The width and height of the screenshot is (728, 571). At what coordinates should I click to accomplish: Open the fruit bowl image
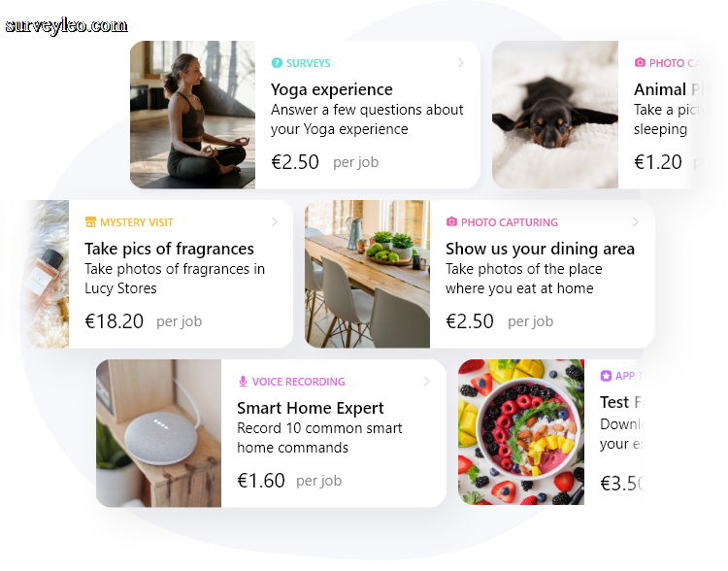coord(521,432)
